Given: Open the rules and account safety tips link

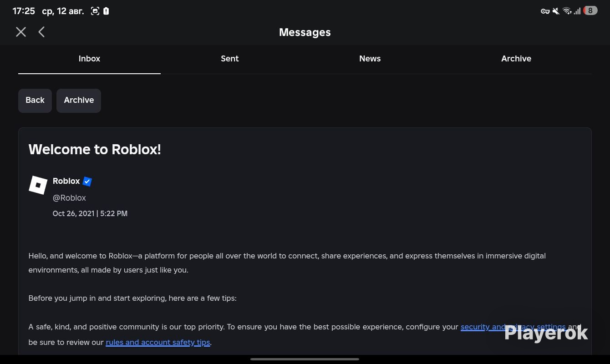Looking at the screenshot, I should [x=158, y=343].
